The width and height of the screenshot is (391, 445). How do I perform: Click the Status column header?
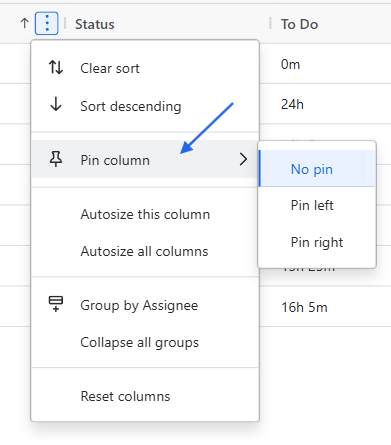[95, 24]
